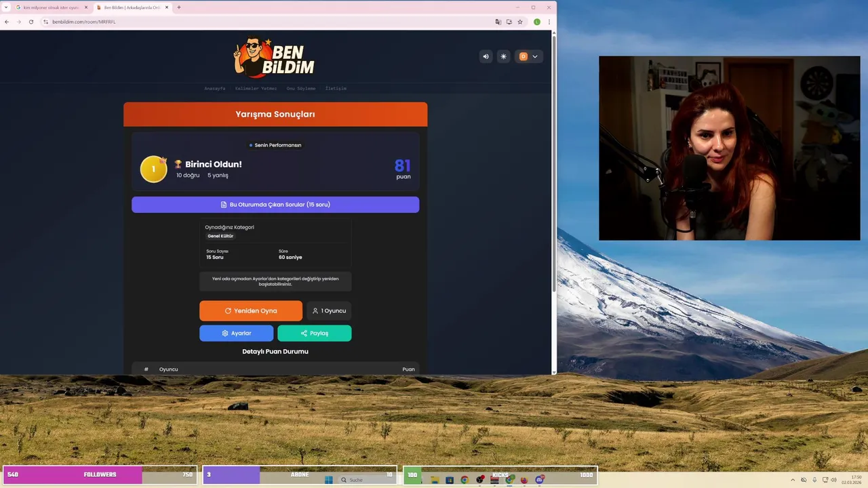Go to Anasayfa nav link
Viewport: 868px width, 488px height.
point(215,88)
